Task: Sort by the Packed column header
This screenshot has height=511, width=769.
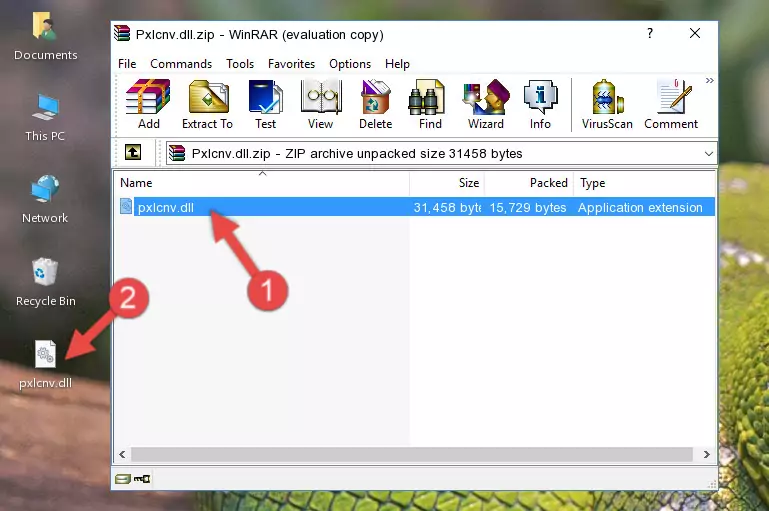Action: pos(529,183)
